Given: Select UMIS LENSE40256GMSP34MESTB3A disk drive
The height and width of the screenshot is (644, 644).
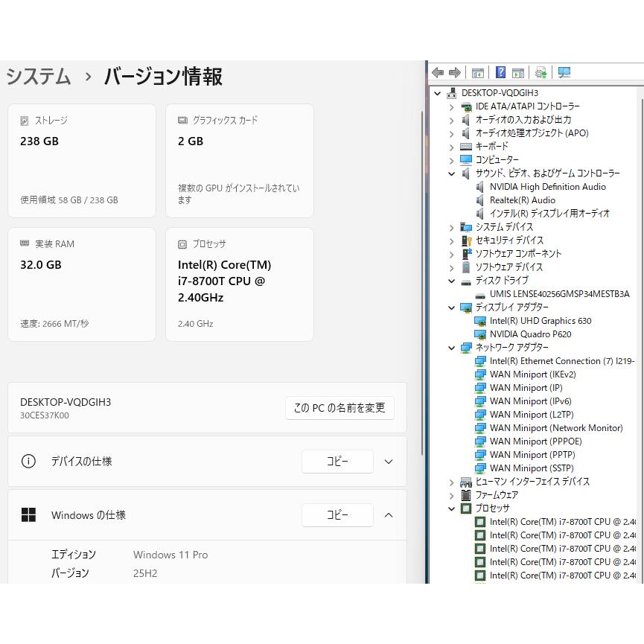Looking at the screenshot, I should (x=559, y=294).
